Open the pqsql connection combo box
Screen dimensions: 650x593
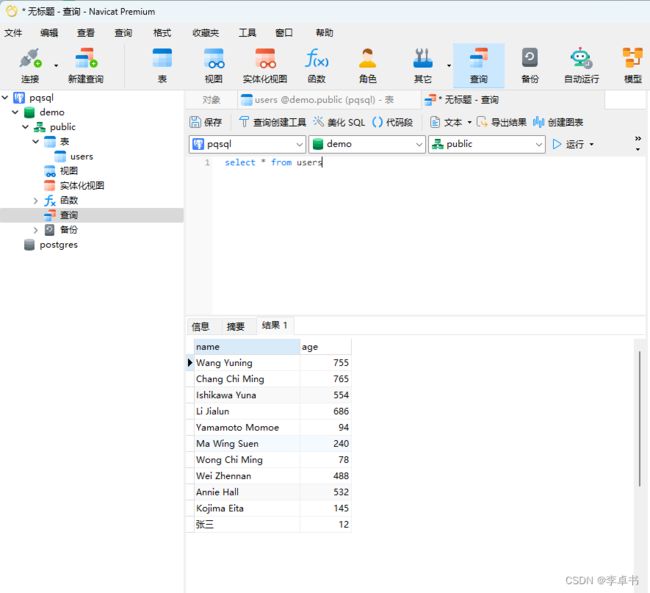247,144
